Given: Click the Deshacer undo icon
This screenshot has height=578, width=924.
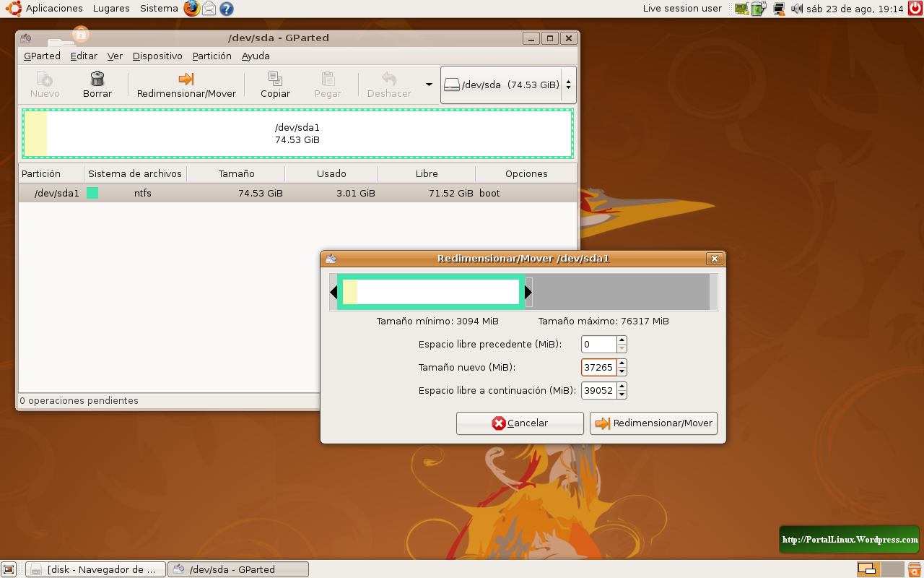Looking at the screenshot, I should tap(389, 78).
